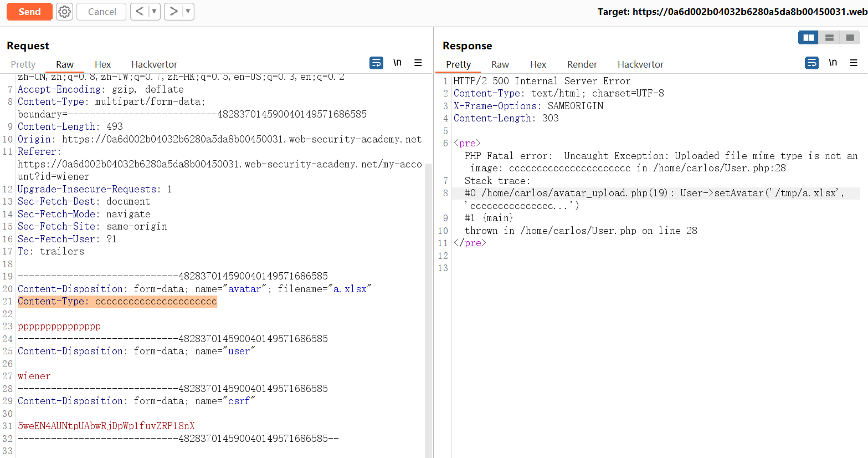Click the orange Send button
Viewport: 868px width, 458px height.
[29, 12]
